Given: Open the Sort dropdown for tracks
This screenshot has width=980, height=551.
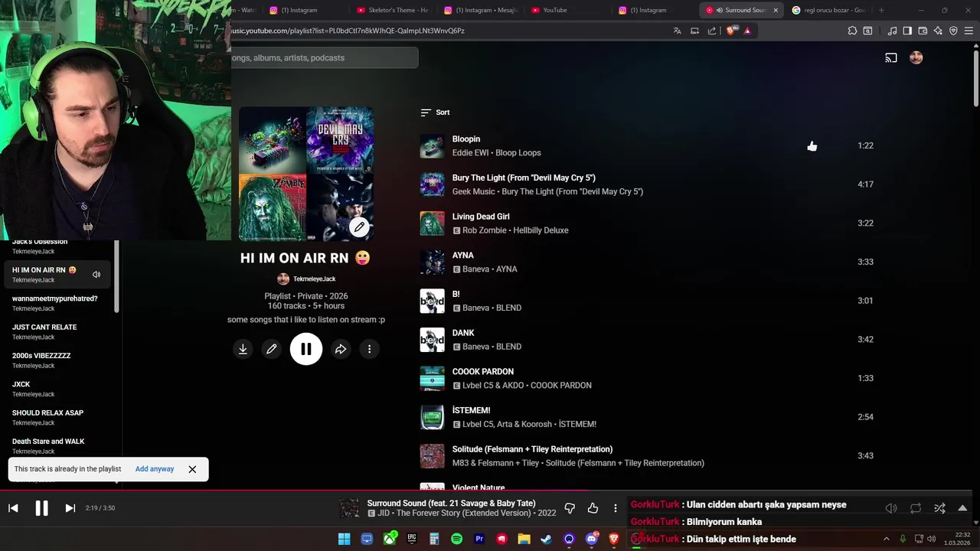Looking at the screenshot, I should (x=435, y=112).
